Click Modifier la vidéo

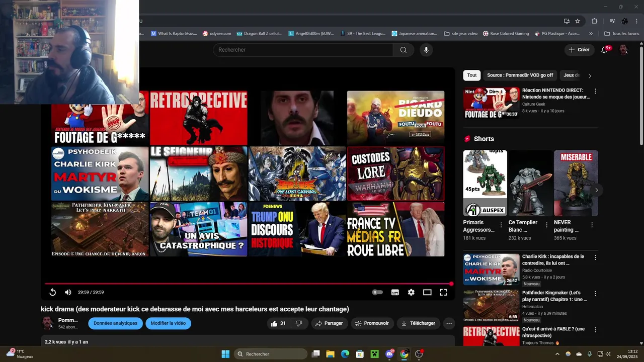[168, 323]
